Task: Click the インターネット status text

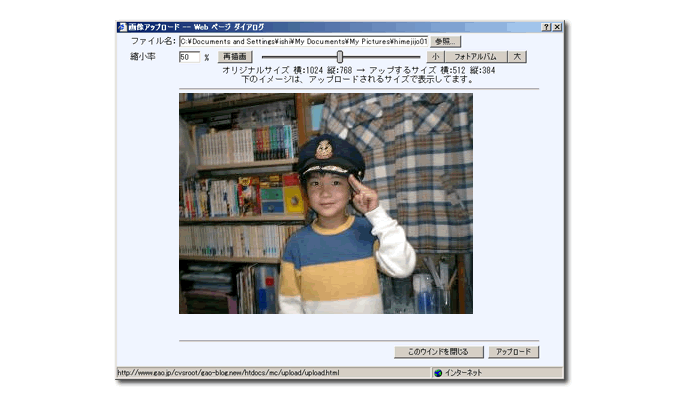Action: click(x=464, y=373)
